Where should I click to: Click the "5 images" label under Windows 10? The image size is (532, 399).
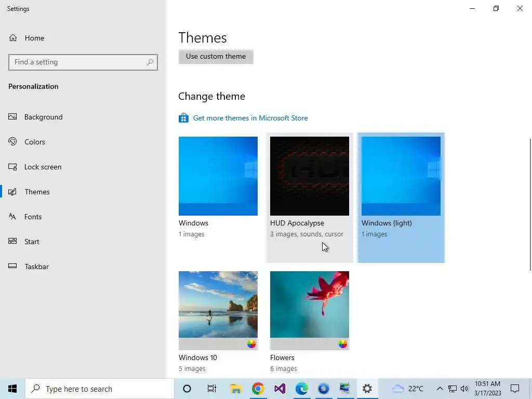(192, 368)
